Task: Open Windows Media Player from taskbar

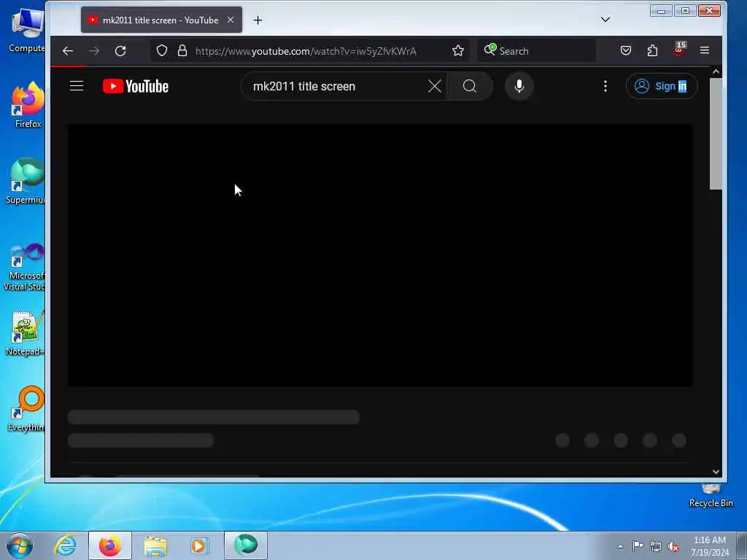Action: (x=198, y=545)
